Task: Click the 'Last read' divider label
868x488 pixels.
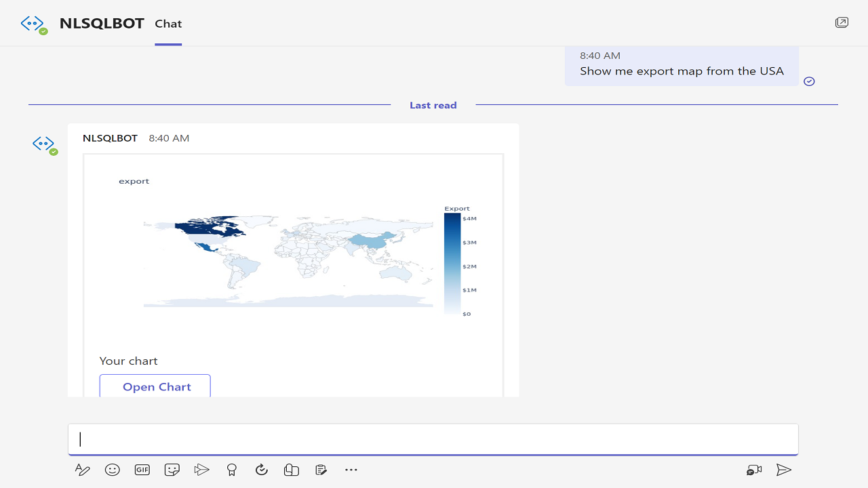Action: click(433, 105)
